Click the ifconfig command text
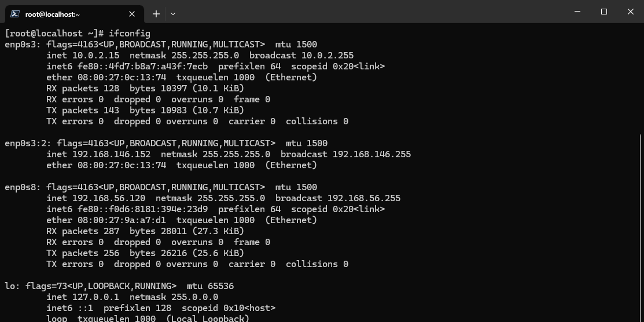644x322 pixels. (x=130, y=34)
